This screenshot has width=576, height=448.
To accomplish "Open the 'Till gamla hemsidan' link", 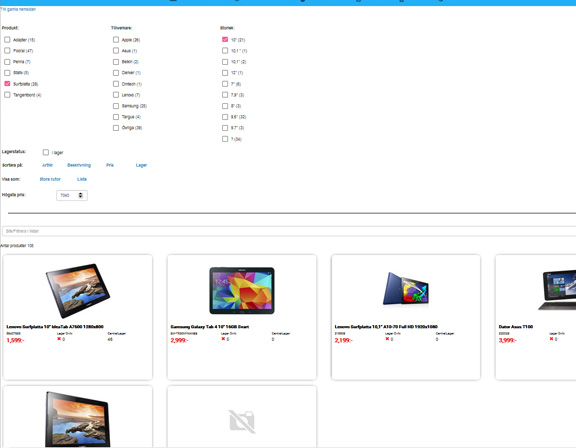I will (18, 9).
